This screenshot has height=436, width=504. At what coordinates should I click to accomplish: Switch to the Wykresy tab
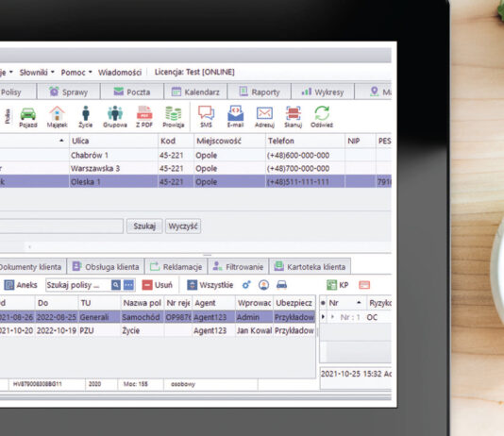click(323, 92)
